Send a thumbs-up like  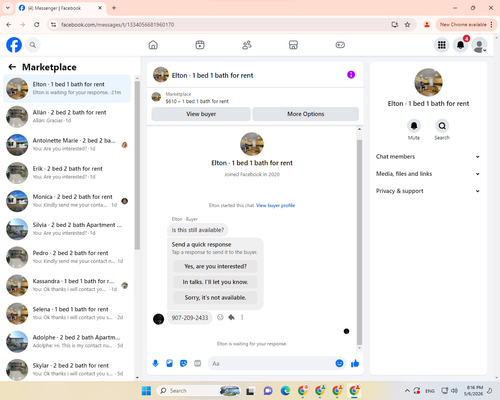pyautogui.click(x=355, y=363)
